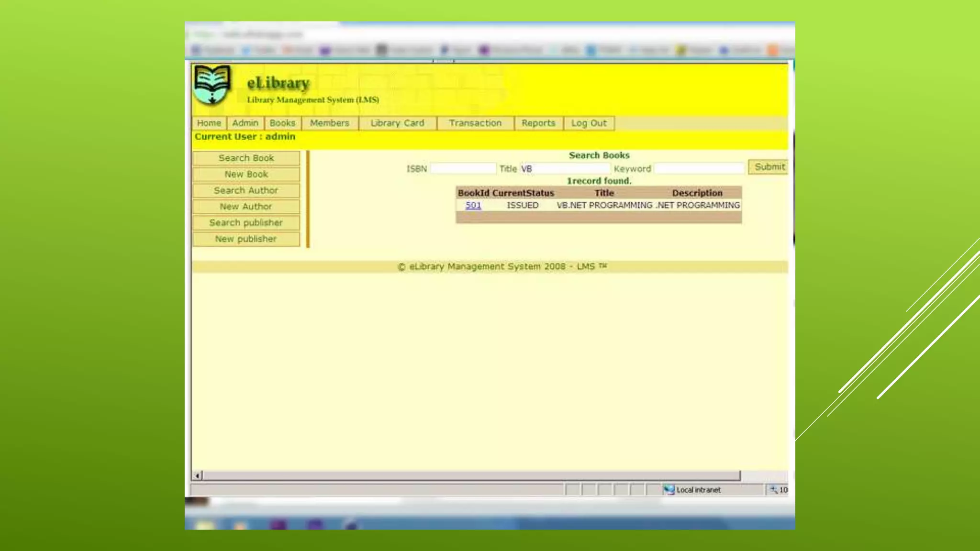Open the Home menu item
This screenshot has width=980, height=551.
209,123
